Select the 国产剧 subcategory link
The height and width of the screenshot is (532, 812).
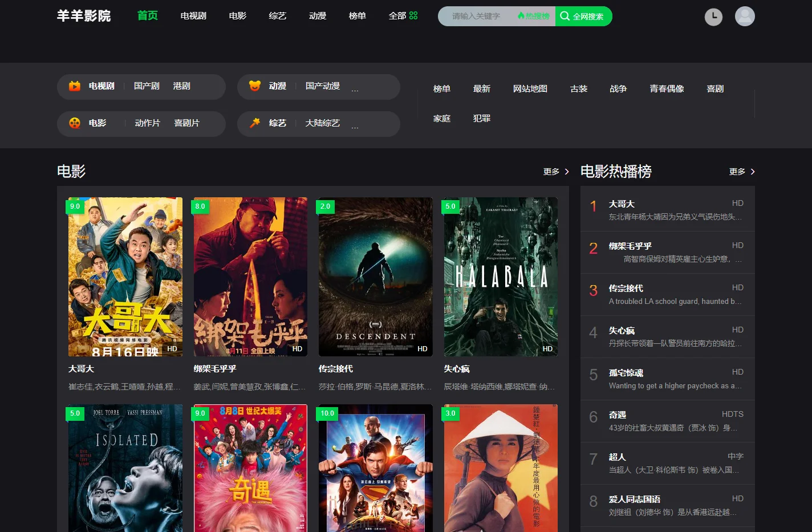147,86
